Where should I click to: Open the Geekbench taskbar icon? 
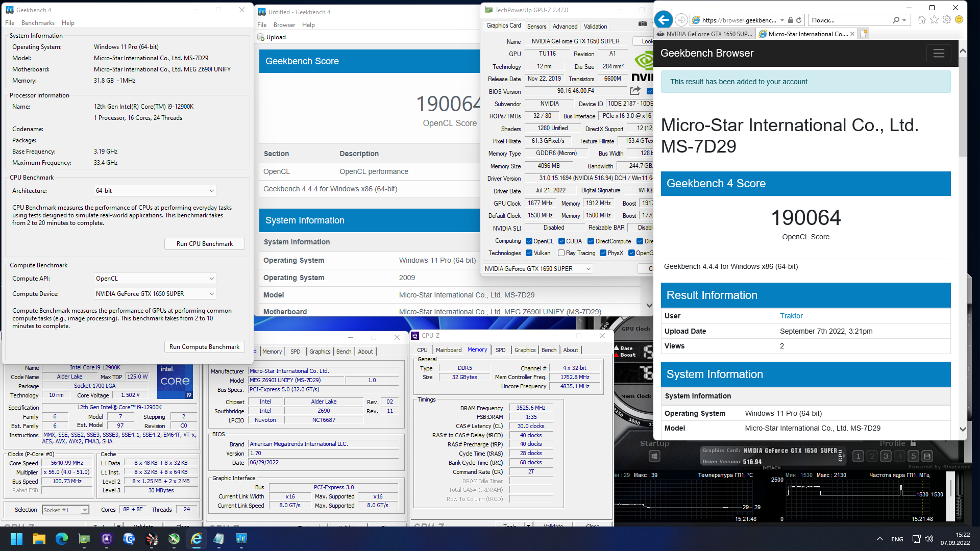[241, 539]
